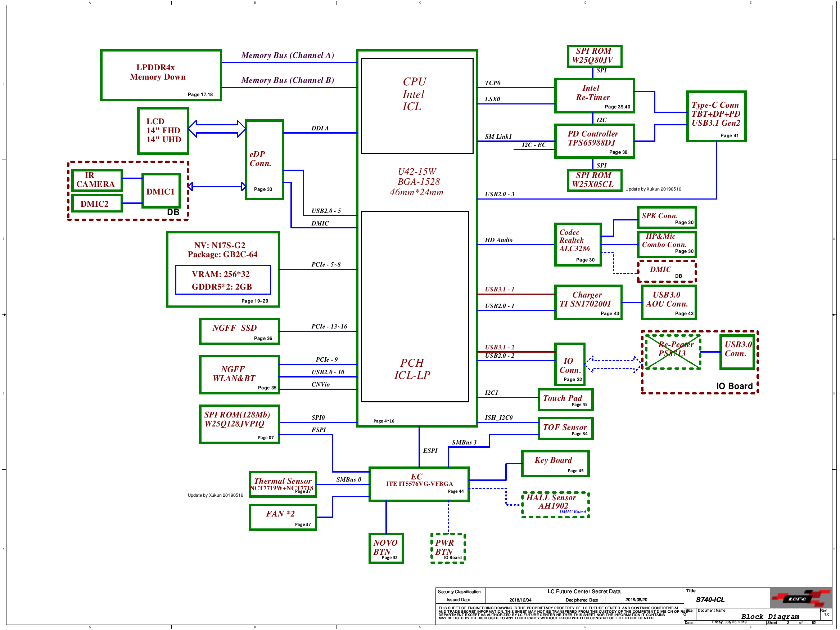The image size is (840, 630).
Task: Click the Memory Bus (Channel A) label
Action: [288, 55]
